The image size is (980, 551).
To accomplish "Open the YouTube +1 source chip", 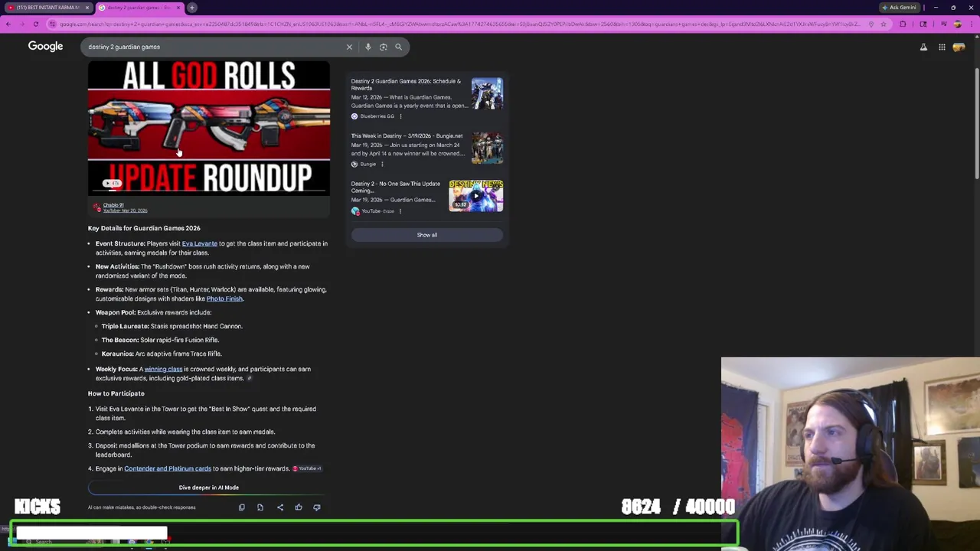I will click(307, 468).
